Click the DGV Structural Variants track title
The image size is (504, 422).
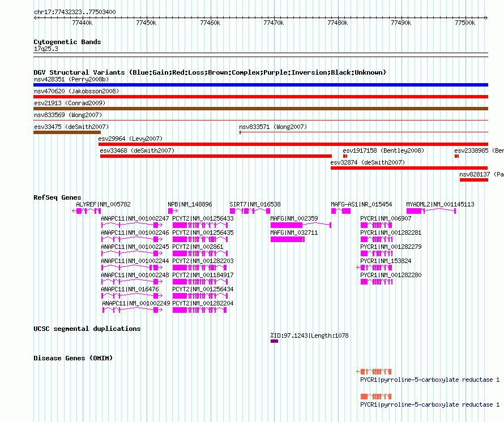click(210, 72)
